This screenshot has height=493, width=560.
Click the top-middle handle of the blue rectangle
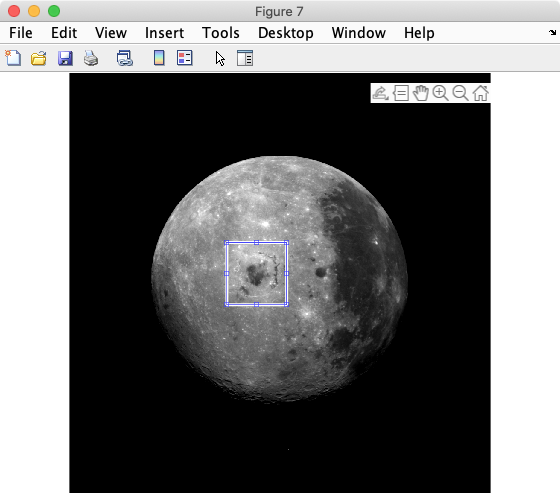[256, 243]
